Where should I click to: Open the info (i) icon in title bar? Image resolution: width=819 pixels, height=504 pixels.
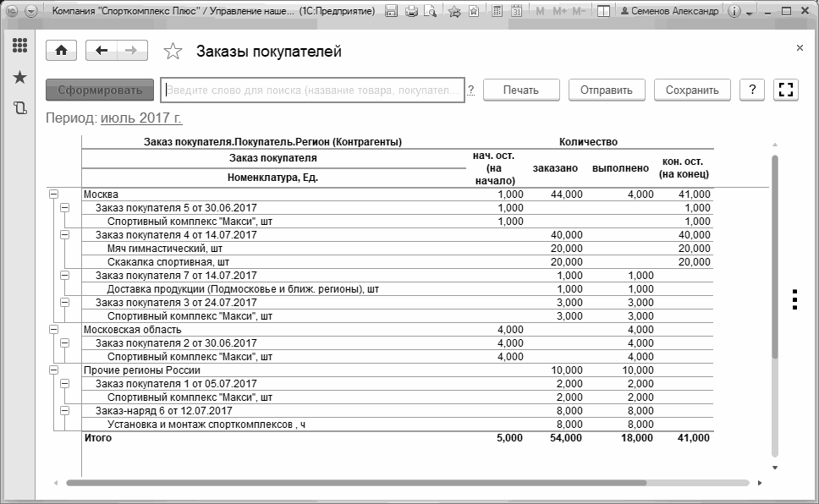point(734,11)
